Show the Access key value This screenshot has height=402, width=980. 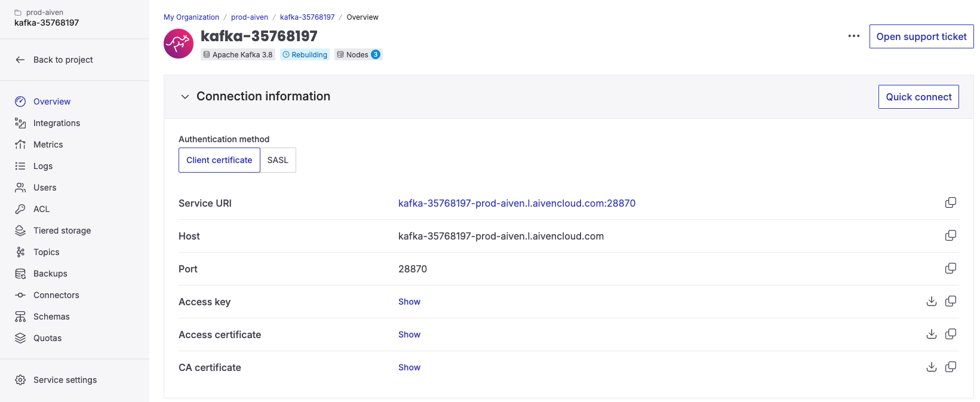[x=409, y=302]
